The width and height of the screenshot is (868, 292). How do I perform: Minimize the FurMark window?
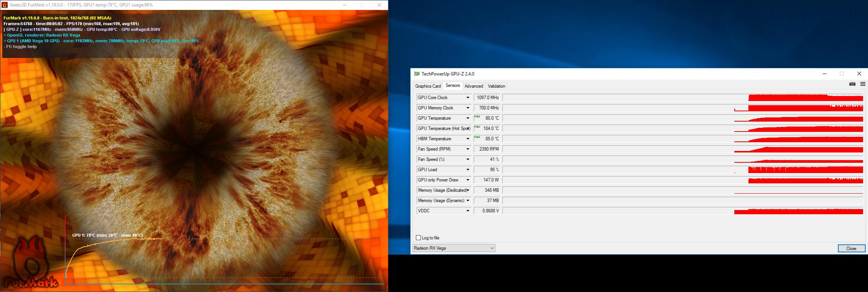coord(344,5)
